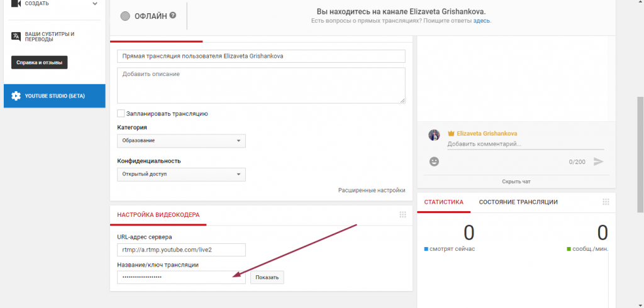Click the Добавить описание text area
This screenshot has width=644, height=308.
click(261, 85)
